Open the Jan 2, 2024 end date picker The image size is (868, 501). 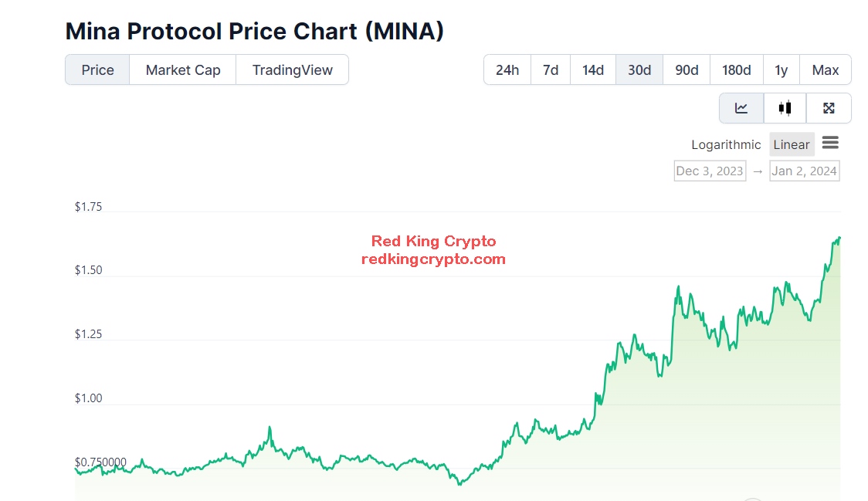(804, 171)
